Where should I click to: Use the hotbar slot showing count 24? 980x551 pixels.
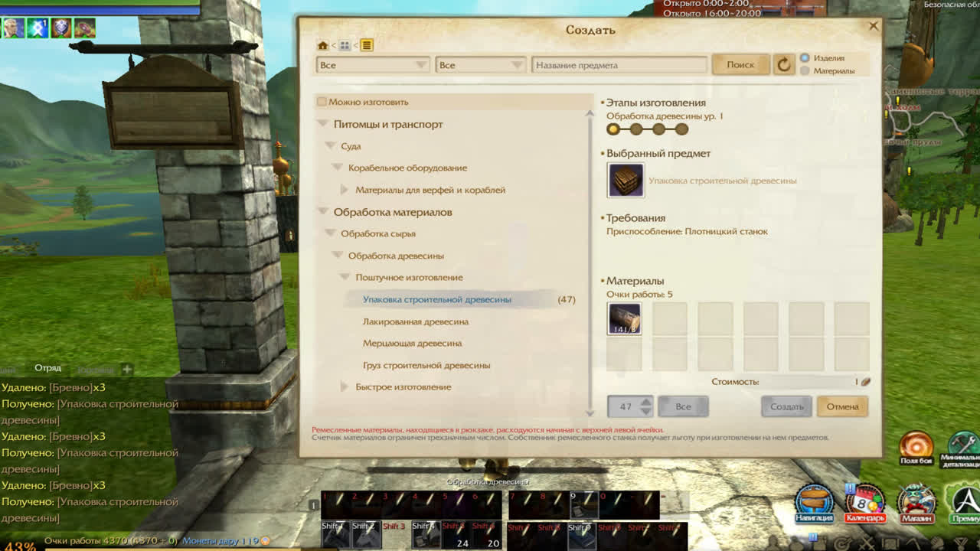[456, 535]
